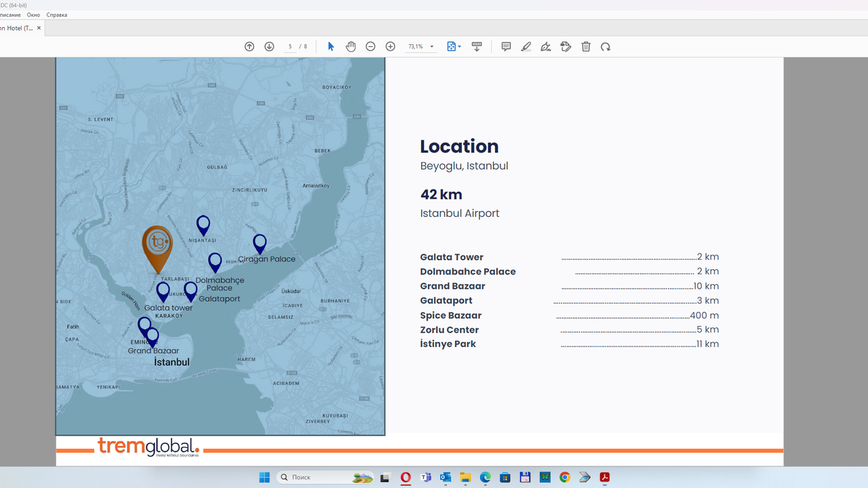868x488 pixels.
Task: Zoom out with the minus button
Action: (x=370, y=47)
